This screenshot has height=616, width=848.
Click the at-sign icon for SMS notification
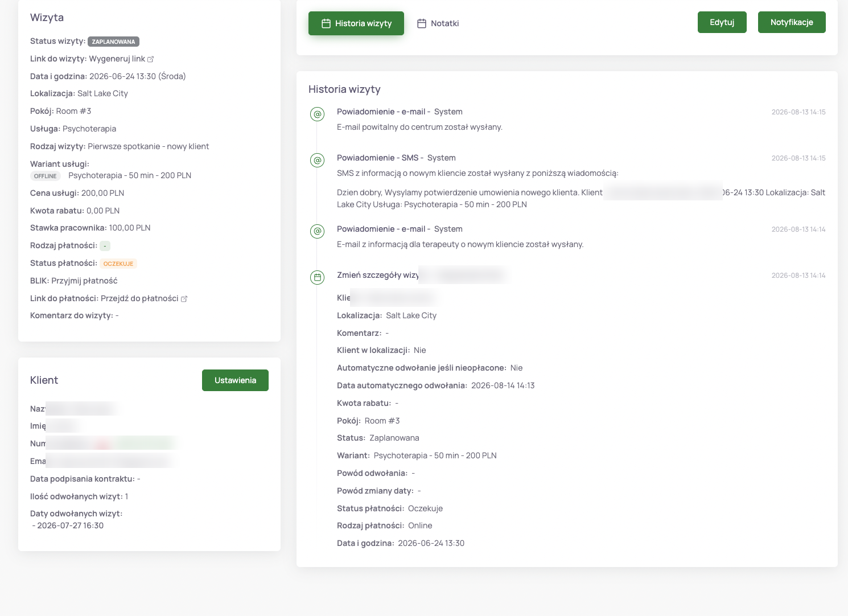(318, 160)
